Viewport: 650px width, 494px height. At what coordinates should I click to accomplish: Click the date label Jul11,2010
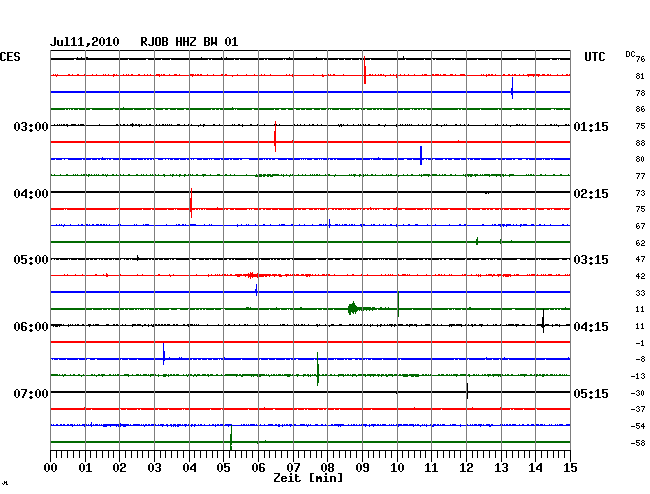pos(85,42)
